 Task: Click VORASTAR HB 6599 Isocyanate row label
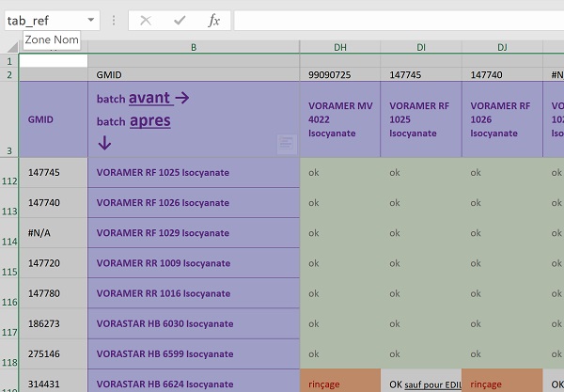[x=194, y=353]
